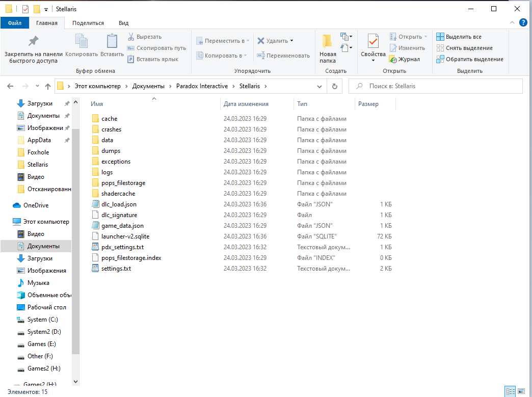
Task: Expand the Копировать в dropdown
Action: pos(245,56)
